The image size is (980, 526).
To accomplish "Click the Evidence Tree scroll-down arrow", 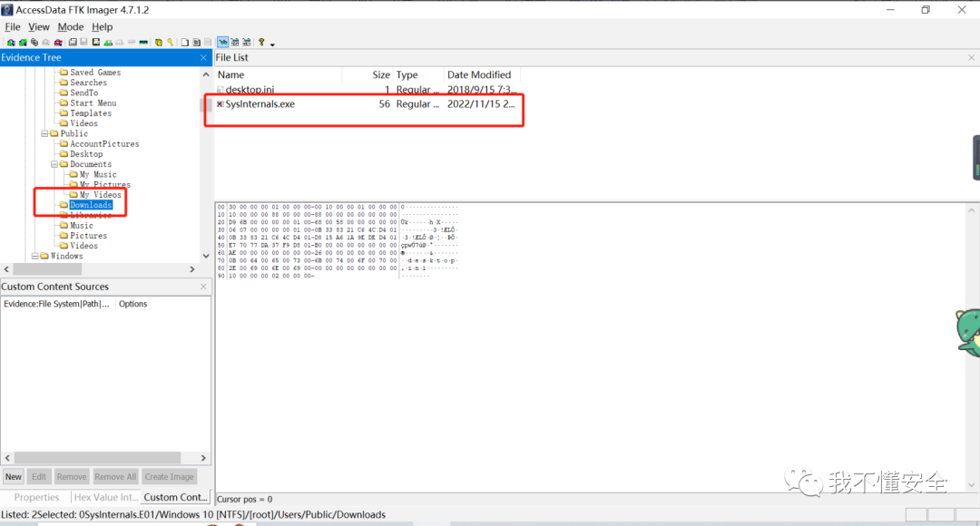I will click(x=206, y=256).
